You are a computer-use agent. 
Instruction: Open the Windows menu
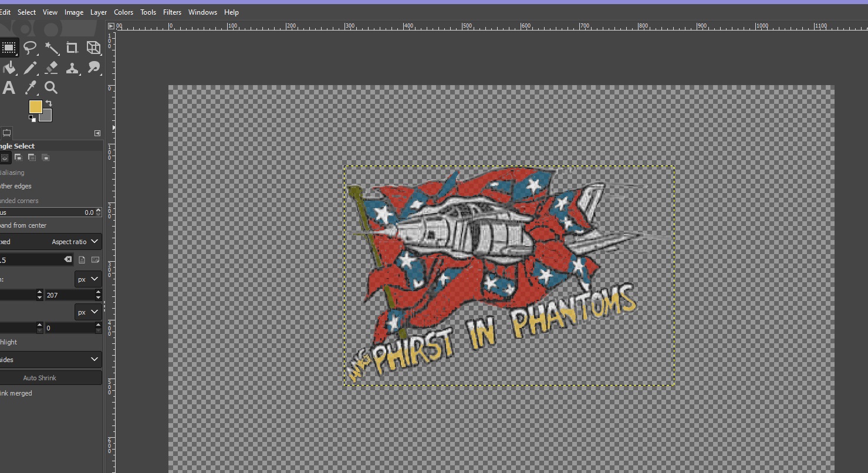click(x=202, y=12)
